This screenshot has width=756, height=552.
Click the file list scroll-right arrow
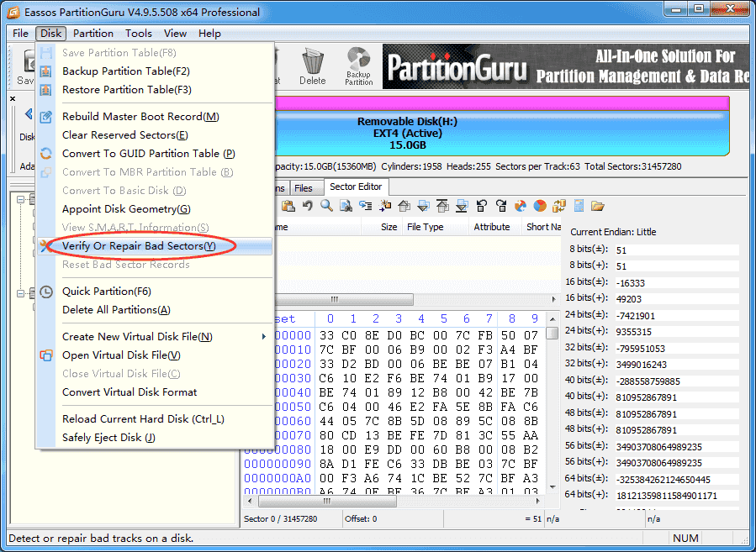[553, 300]
